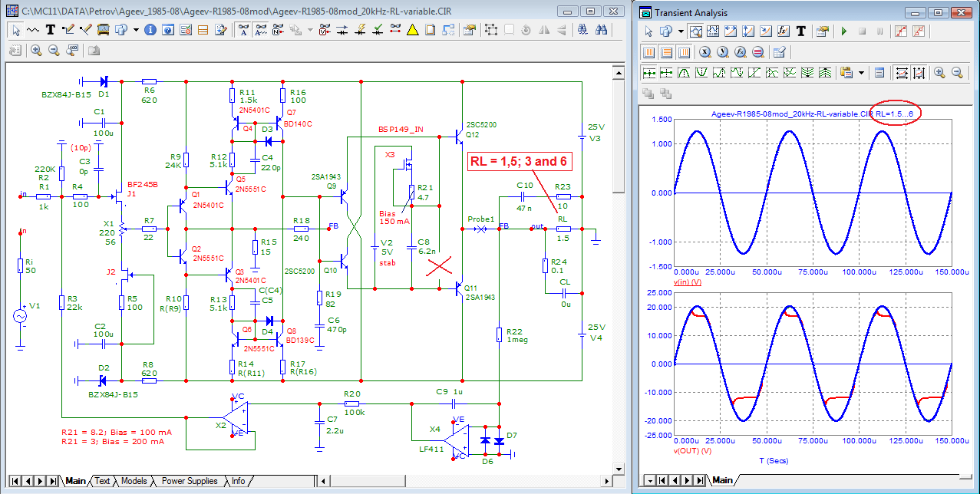Click the Pause button in Transient Analysis
Screen dimensions: 980x494
tap(879, 31)
